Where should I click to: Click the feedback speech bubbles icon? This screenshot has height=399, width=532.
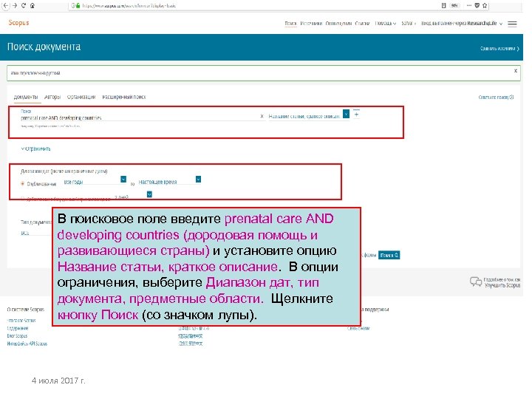pyautogui.click(x=476, y=282)
